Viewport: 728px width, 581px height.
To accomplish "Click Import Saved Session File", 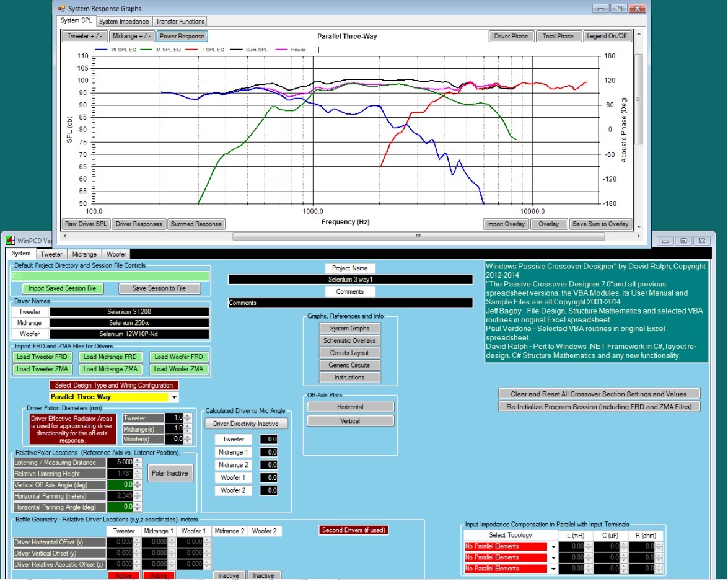I will (62, 289).
